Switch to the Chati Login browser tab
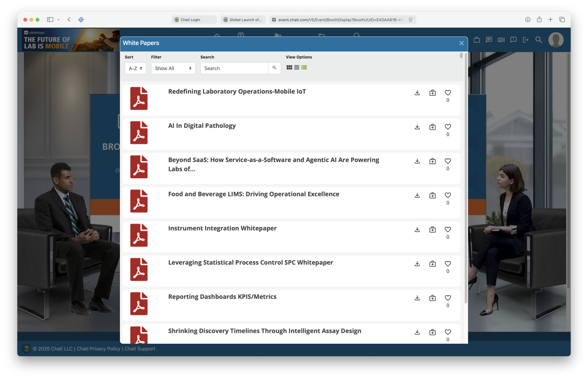The width and height of the screenshot is (588, 379). (x=193, y=20)
